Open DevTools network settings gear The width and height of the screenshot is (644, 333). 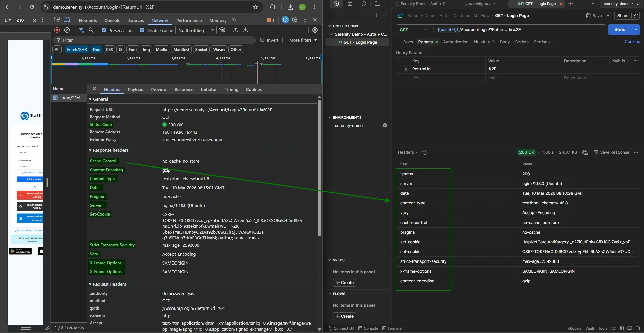click(314, 30)
